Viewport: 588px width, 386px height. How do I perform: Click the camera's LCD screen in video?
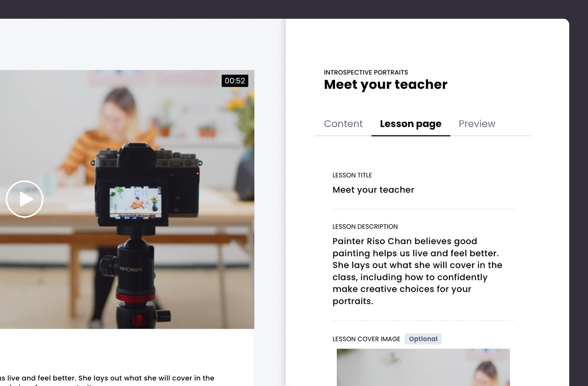pos(135,203)
